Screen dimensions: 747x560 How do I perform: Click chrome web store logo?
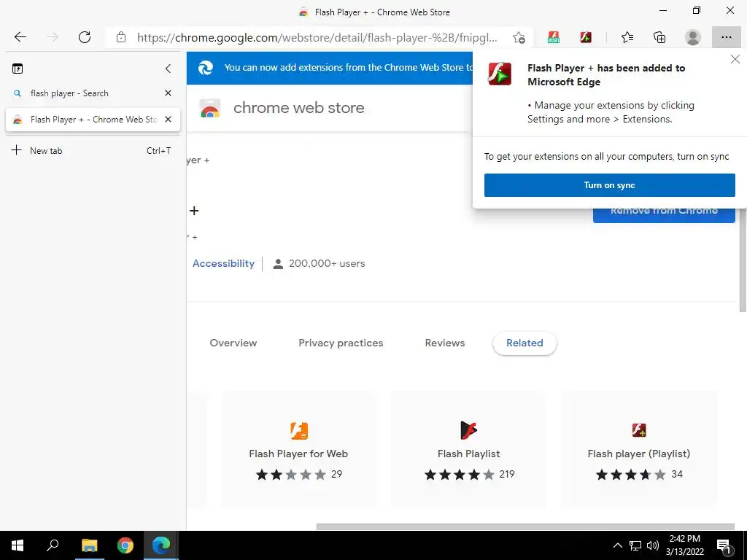[x=209, y=108]
